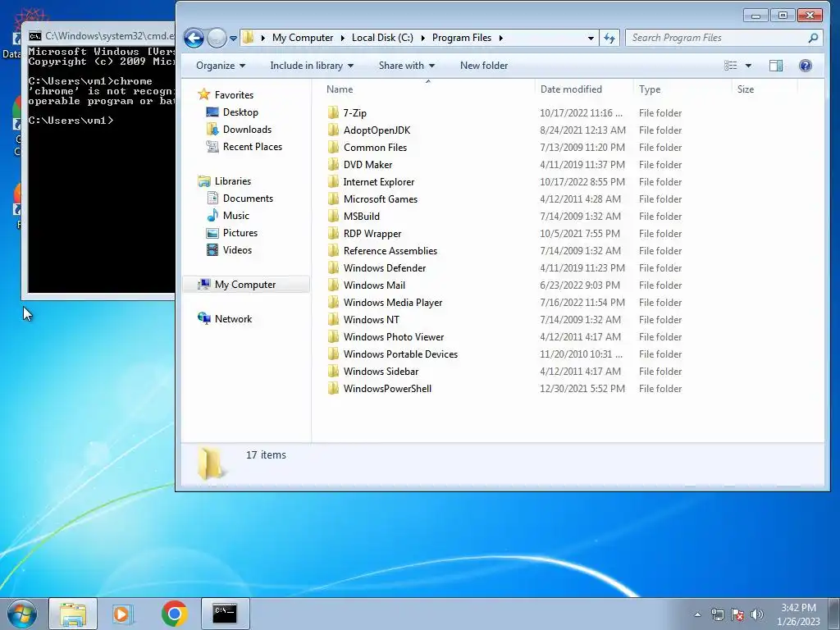840x630 pixels.
Task: Refresh the Program Files folder view
Action: 609,38
